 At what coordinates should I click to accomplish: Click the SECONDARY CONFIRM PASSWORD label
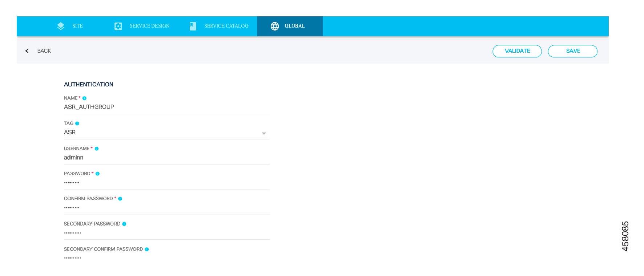(103, 249)
